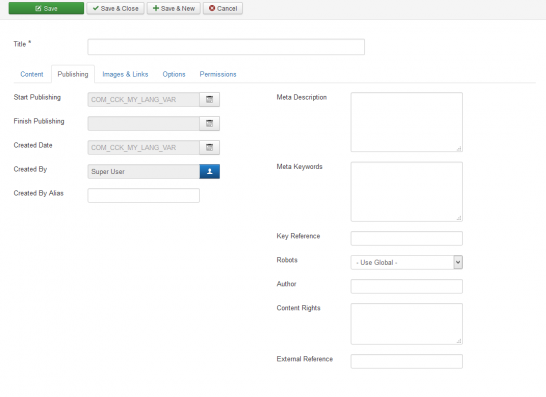The height and width of the screenshot is (397, 546).
Task: Click the Title label
Action: tap(22, 44)
